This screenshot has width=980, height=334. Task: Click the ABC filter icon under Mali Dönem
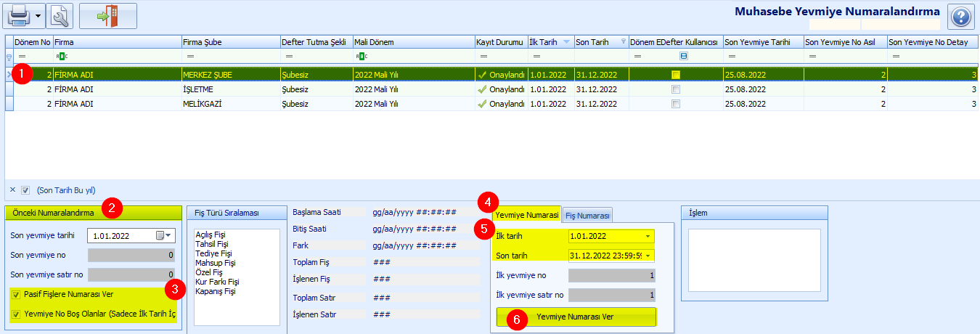pyautogui.click(x=361, y=57)
